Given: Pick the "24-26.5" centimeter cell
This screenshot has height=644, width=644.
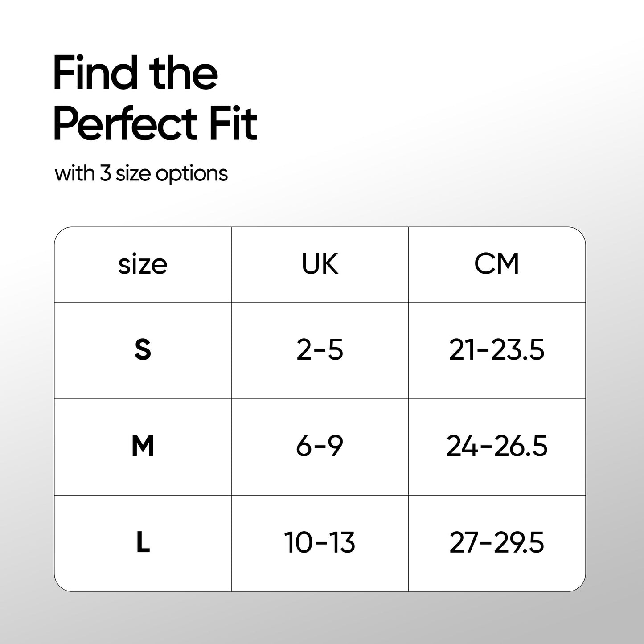Looking at the screenshot, I should tap(496, 447).
